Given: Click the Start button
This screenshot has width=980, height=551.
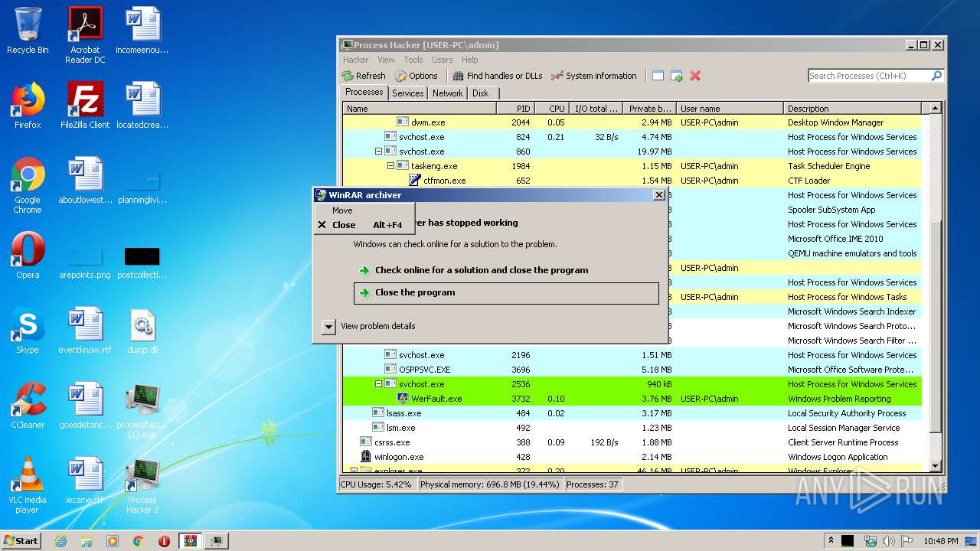Looking at the screenshot, I should (x=21, y=541).
